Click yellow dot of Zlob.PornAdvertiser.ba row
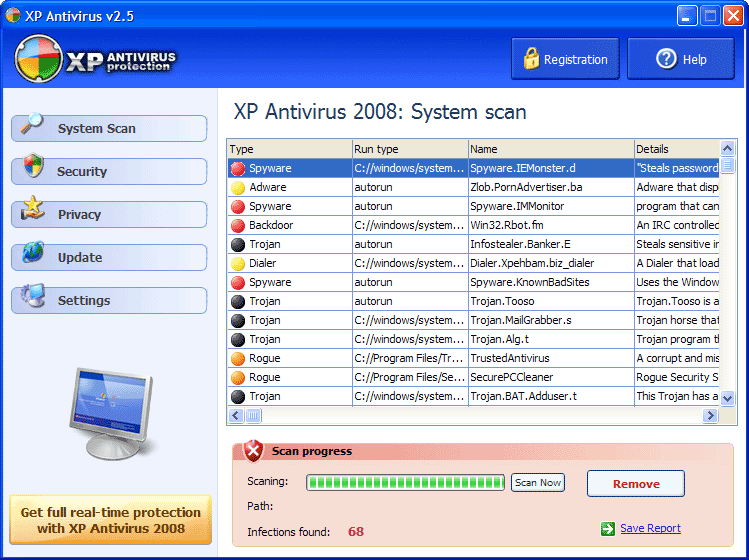This screenshot has height=560, width=749. pos(238,188)
